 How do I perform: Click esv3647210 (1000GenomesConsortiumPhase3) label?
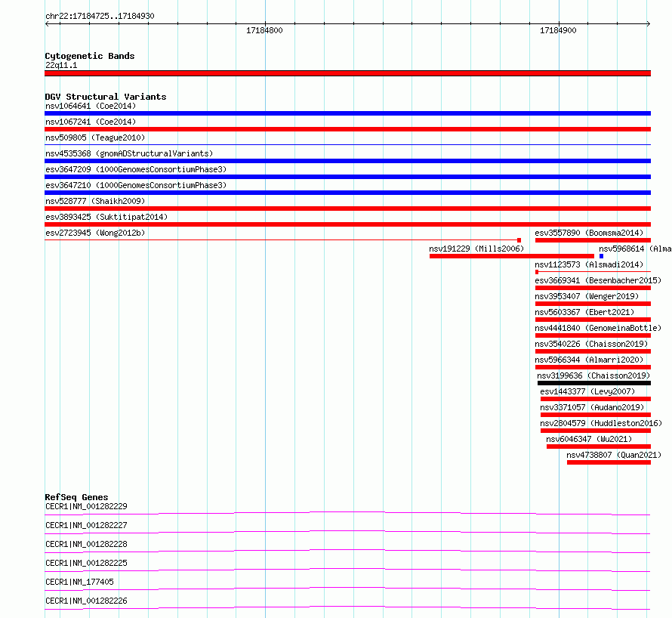(x=136, y=185)
